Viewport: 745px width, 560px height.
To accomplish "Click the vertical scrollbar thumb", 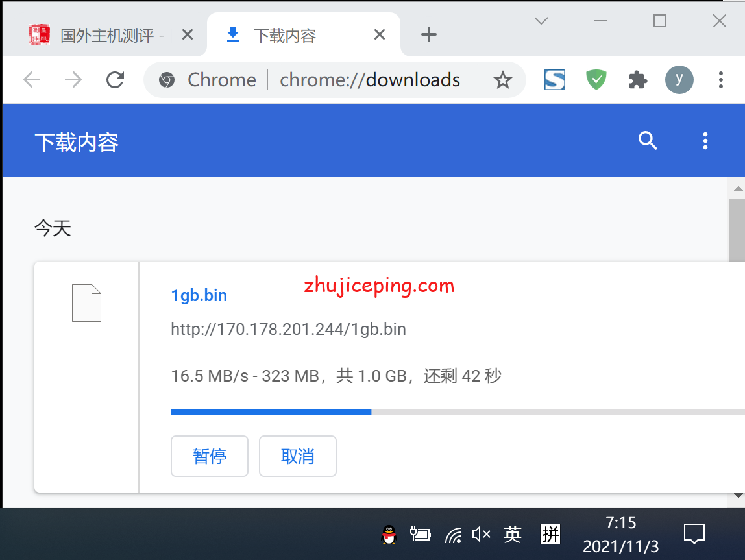I will click(x=737, y=230).
